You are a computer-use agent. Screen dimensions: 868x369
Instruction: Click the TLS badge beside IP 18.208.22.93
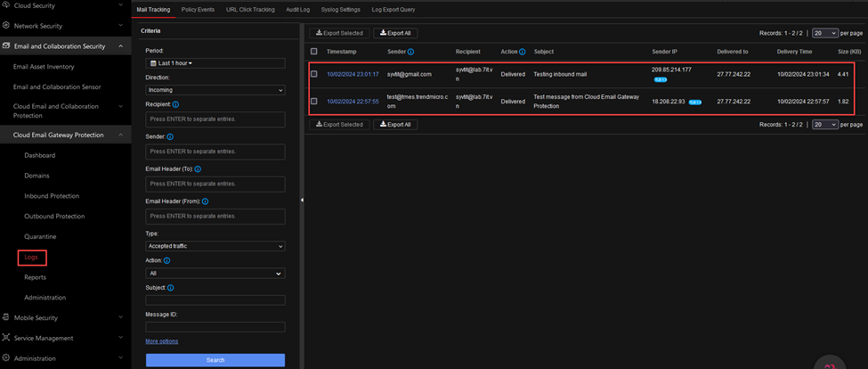(695, 102)
